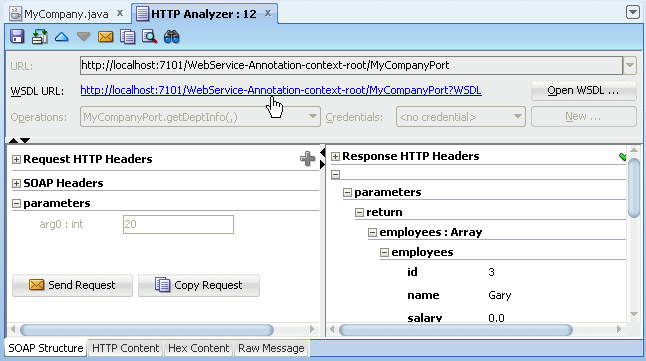Viewport: 646px width, 361px height.
Task: Click the response pane scroll down arrow
Action: coord(634,314)
